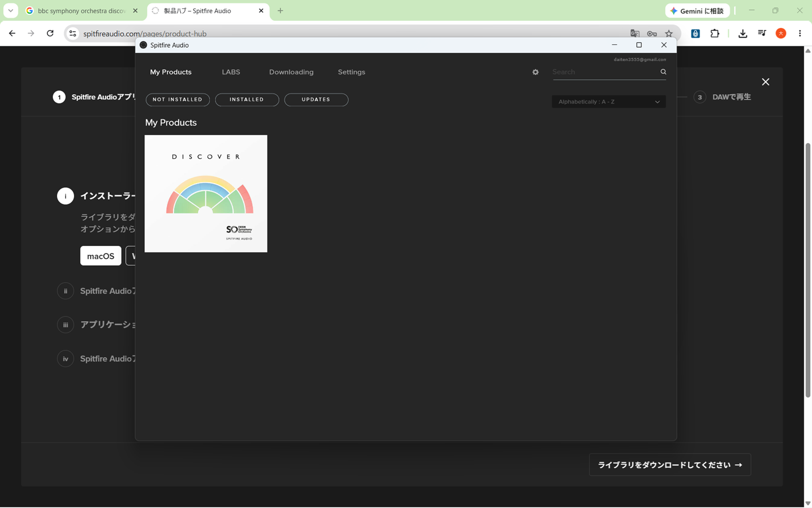Viewport: 812px width, 508px height.
Task: Bookmark this page with the star icon
Action: point(669,33)
